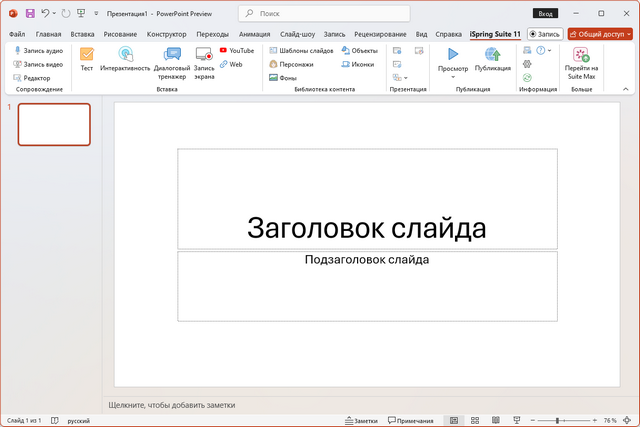Toggle the Примечания comments pane
Image resolution: width=640 pixels, height=427 pixels.
(410, 421)
